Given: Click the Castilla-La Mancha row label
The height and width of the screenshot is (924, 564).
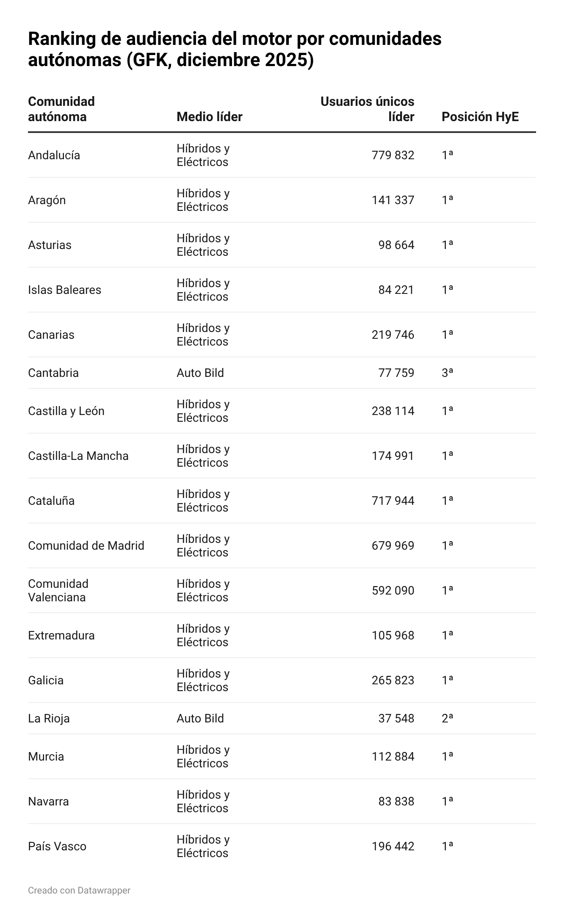Looking at the screenshot, I should 78,456.
